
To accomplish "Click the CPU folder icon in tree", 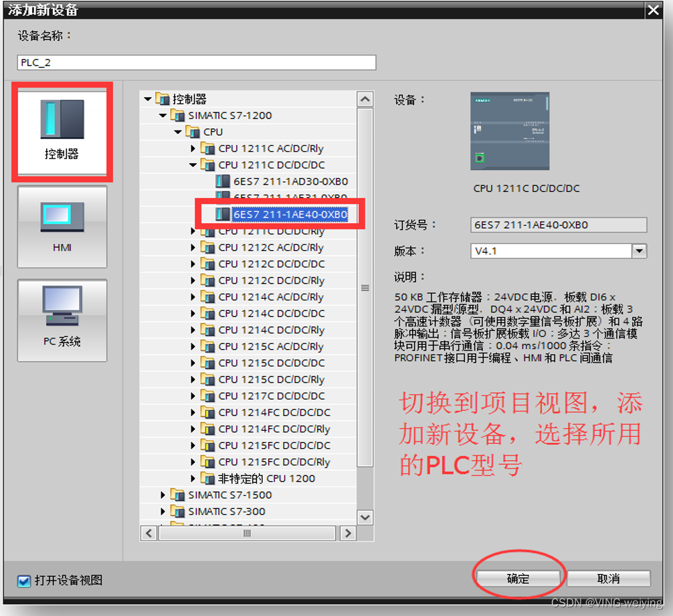I will [193, 132].
